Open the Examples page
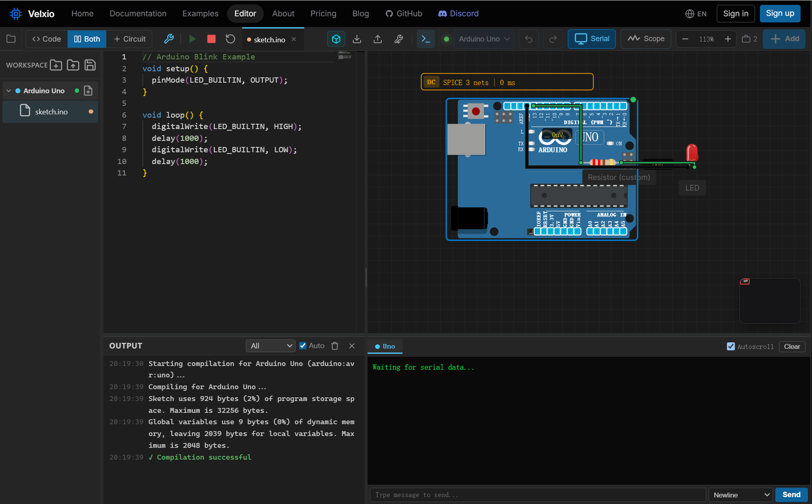812x504 pixels. (x=200, y=13)
